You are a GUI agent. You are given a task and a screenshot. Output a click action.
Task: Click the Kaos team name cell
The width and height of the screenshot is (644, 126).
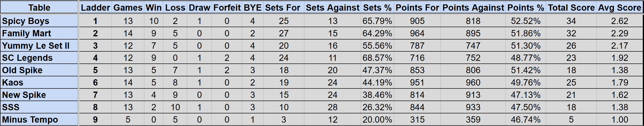click(x=13, y=82)
